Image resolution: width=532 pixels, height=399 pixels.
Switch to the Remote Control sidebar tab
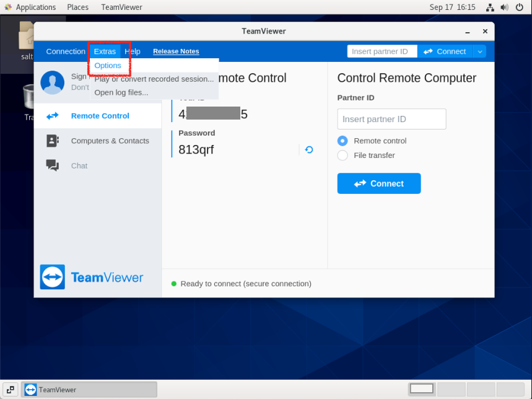coord(98,116)
